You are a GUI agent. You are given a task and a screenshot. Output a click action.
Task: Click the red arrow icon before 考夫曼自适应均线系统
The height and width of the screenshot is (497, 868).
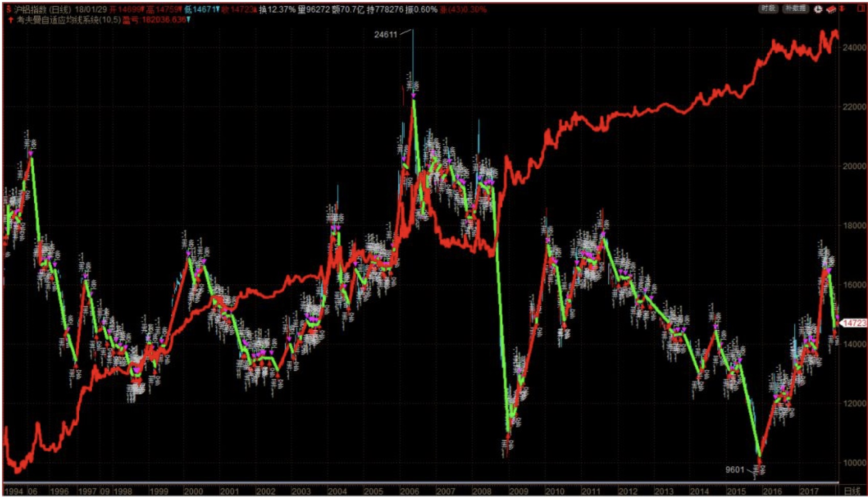(10, 20)
